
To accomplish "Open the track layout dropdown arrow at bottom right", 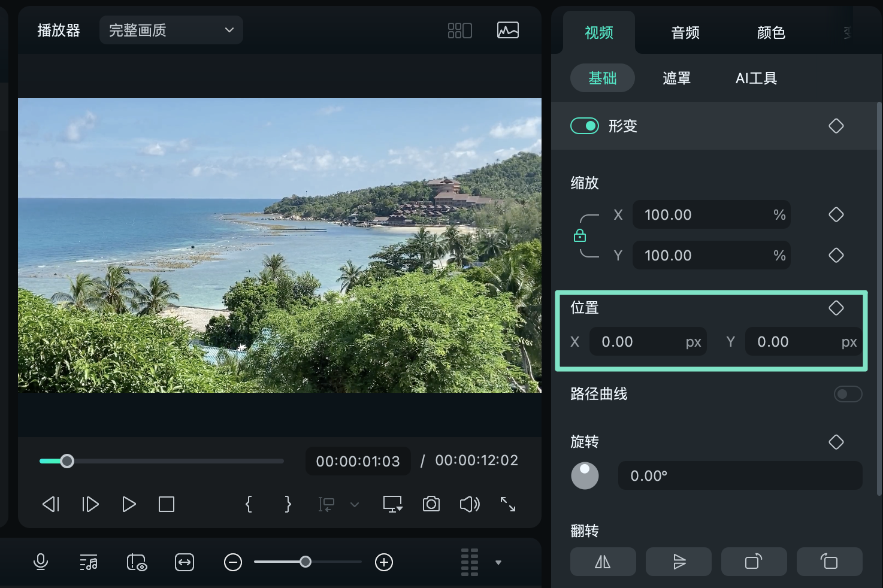I will click(x=498, y=562).
